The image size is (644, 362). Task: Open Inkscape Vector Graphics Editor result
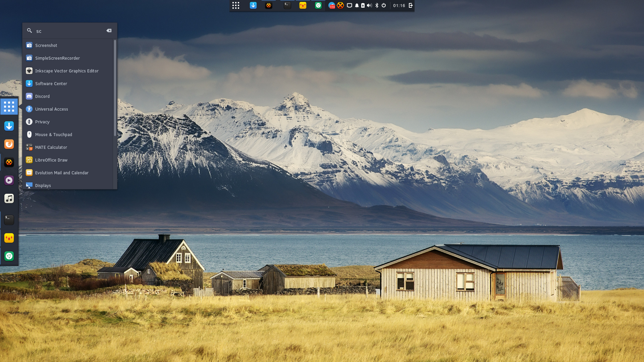68,71
